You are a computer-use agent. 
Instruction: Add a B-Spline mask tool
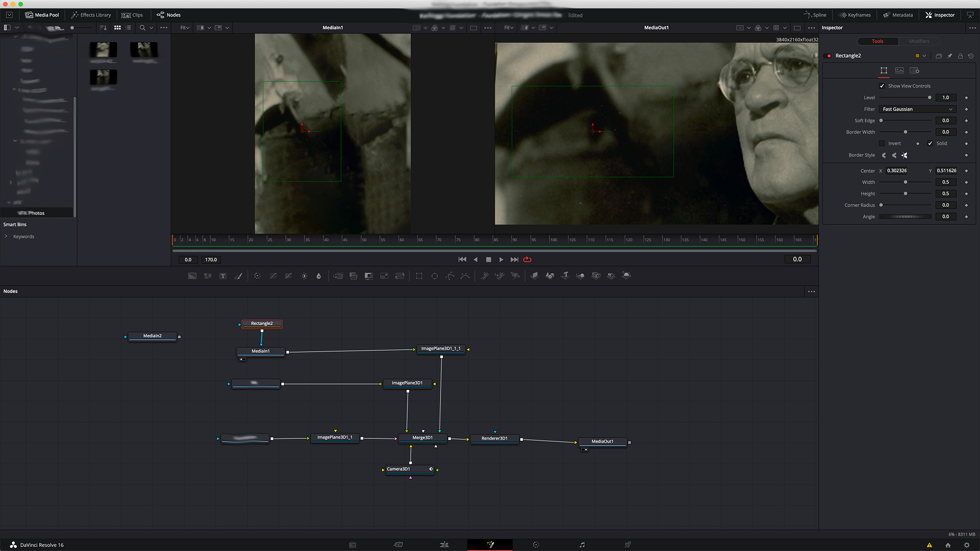465,276
